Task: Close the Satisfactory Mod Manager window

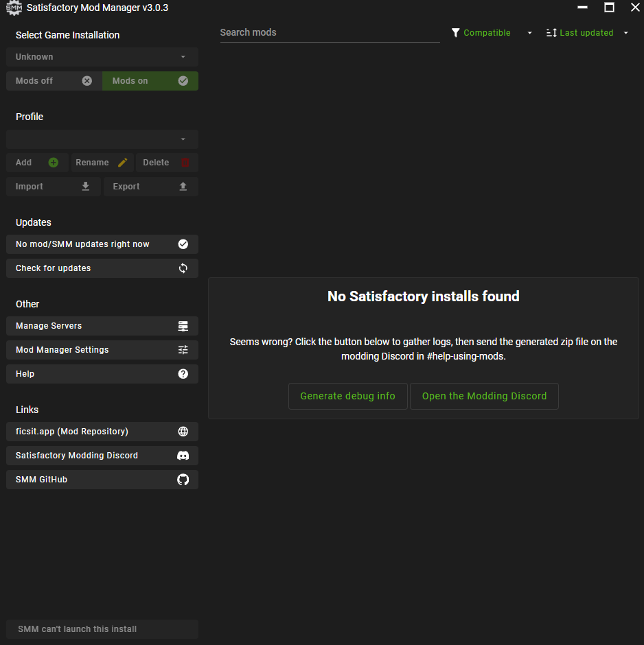Action: [635, 8]
